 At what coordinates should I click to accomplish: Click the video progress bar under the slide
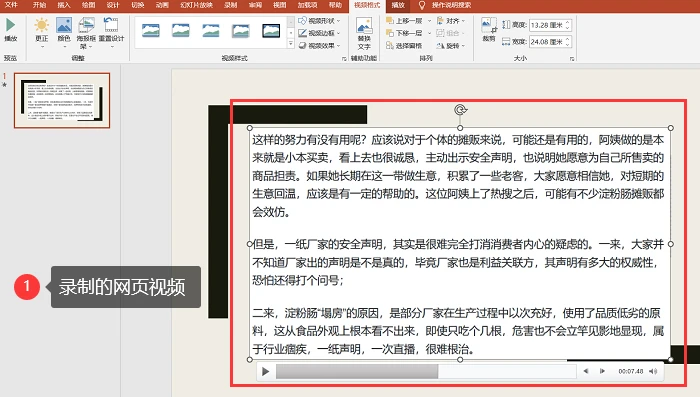click(x=426, y=371)
